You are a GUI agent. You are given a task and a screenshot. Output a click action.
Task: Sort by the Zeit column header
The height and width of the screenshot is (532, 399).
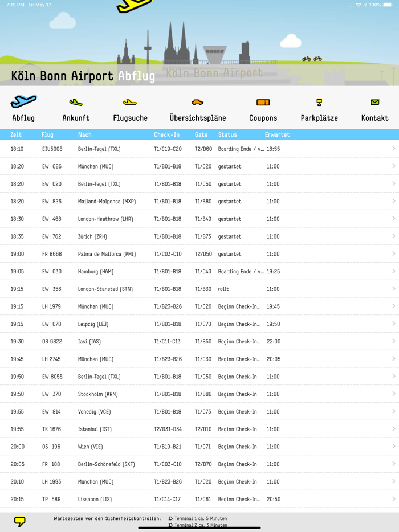pos(16,134)
